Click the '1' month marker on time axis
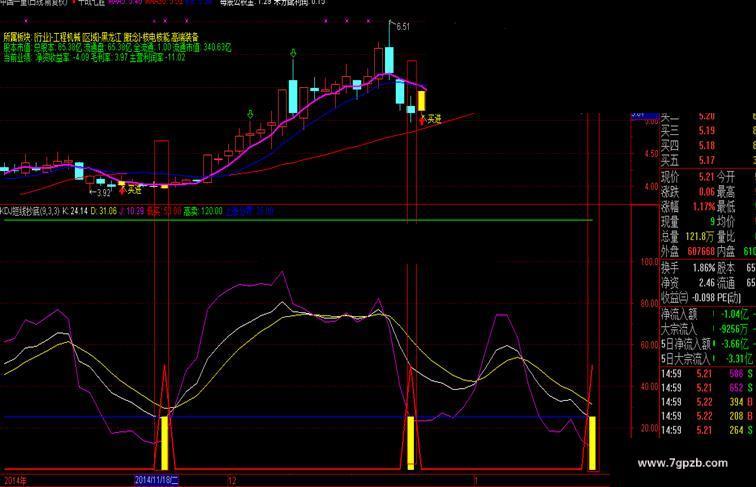The width and height of the screenshot is (756, 487). tap(475, 480)
